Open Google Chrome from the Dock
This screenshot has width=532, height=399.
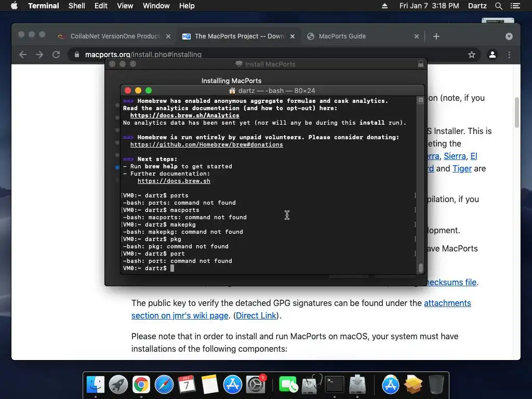pyautogui.click(x=141, y=385)
